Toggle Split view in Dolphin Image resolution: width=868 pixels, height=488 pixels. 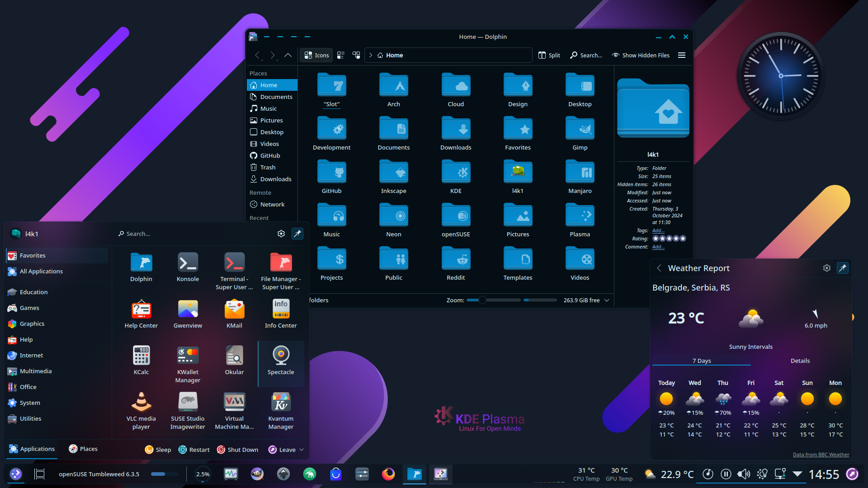click(x=549, y=55)
